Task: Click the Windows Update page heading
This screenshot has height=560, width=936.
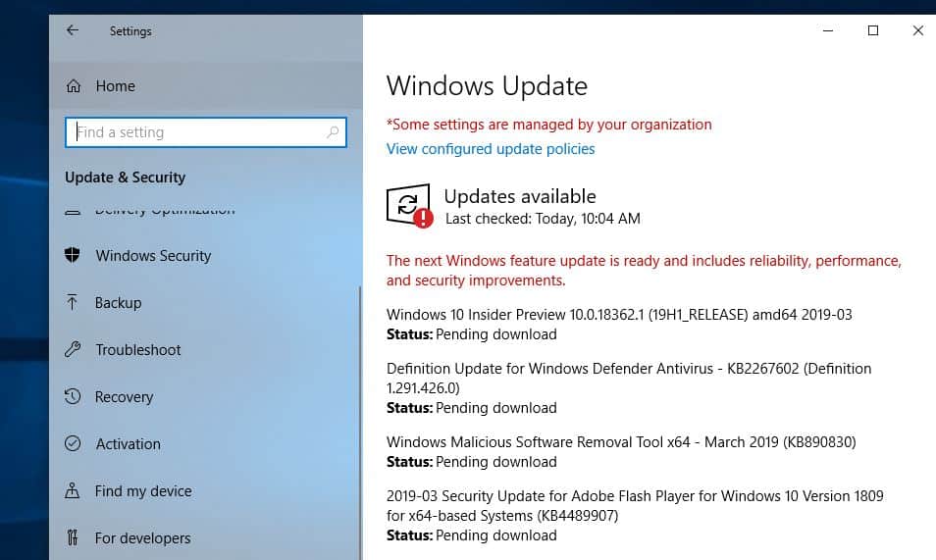Action: point(487,86)
